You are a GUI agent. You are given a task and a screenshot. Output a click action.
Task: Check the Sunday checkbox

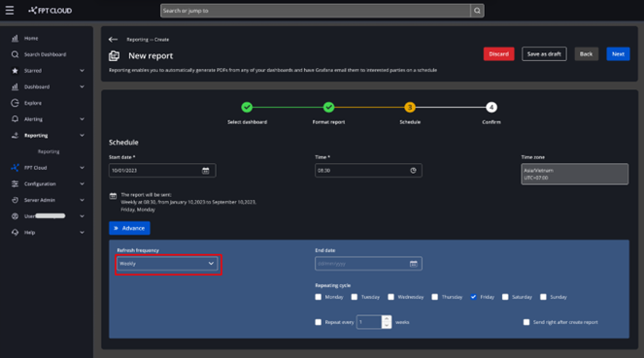point(543,297)
